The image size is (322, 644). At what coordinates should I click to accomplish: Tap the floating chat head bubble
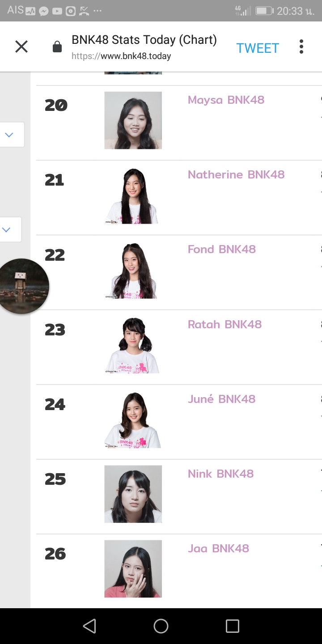pos(22,286)
